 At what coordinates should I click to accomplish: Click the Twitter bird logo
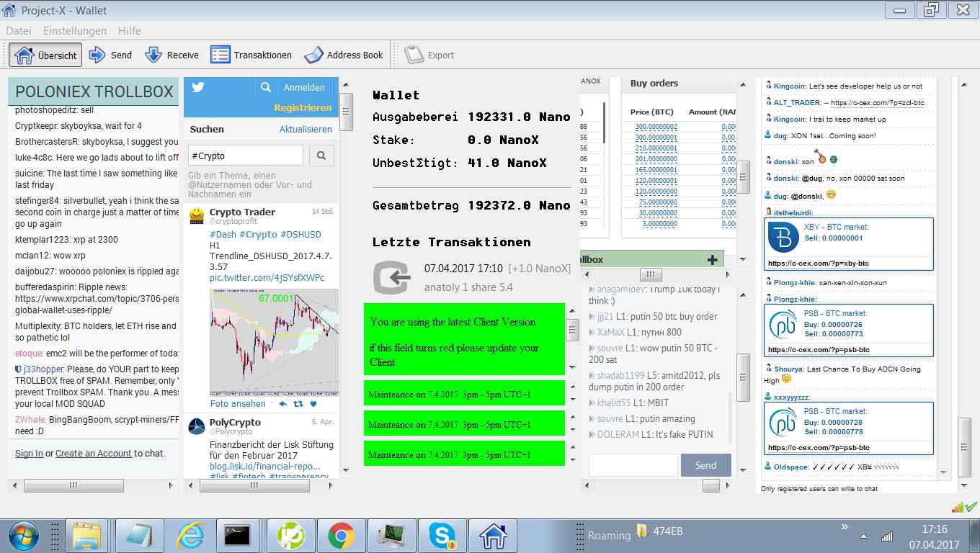pyautogui.click(x=198, y=87)
